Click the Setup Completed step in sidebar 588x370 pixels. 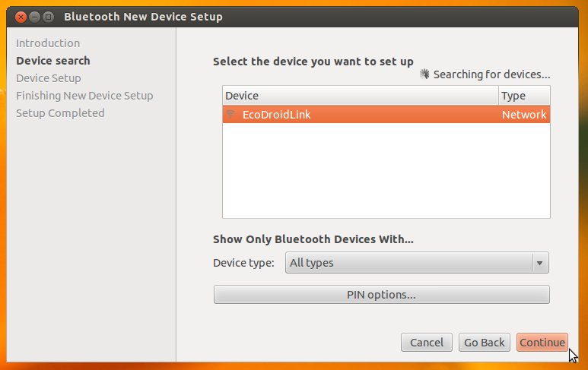[x=60, y=113]
